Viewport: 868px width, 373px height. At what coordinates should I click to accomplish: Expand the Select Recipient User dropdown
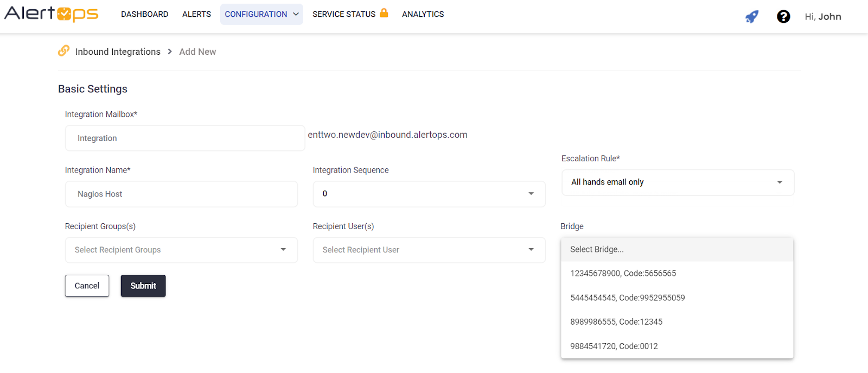[429, 250]
